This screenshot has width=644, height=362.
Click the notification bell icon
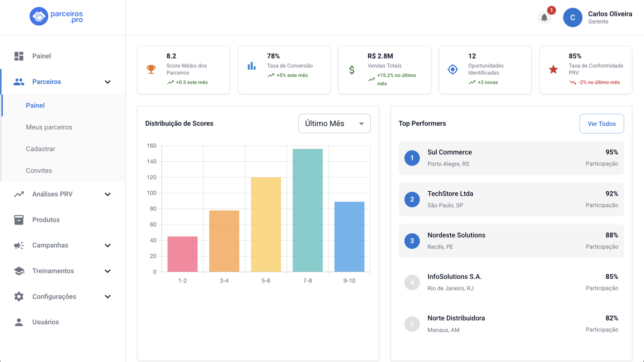(544, 18)
